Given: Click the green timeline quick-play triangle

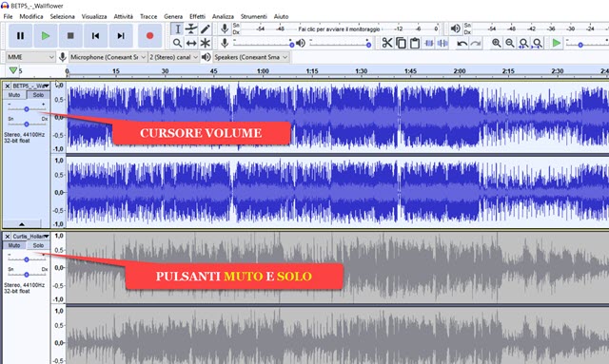Looking at the screenshot, I should point(13,70).
